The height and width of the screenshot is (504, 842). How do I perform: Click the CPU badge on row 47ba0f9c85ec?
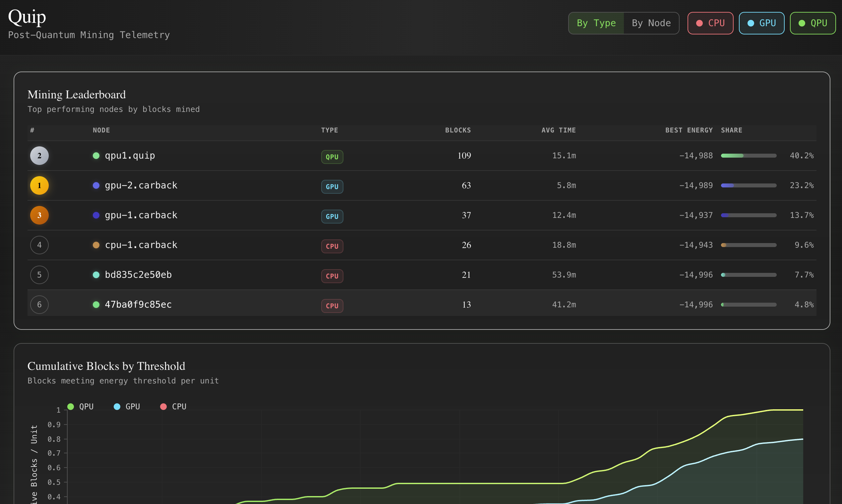pyautogui.click(x=332, y=306)
